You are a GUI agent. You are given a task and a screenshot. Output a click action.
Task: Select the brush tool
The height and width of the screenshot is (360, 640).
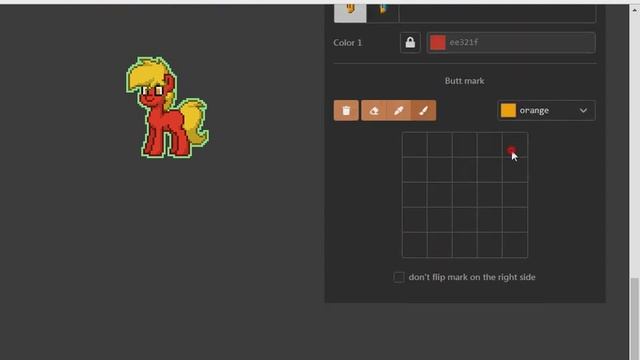424,111
